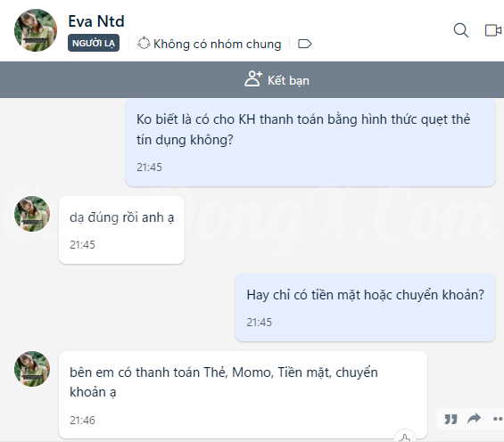Select 'Hay chỉ có tiền mặt' message

click(365, 307)
